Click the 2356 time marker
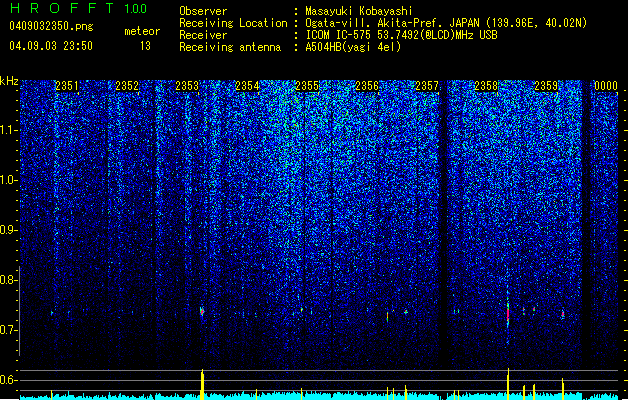629x400 pixels. click(367, 86)
